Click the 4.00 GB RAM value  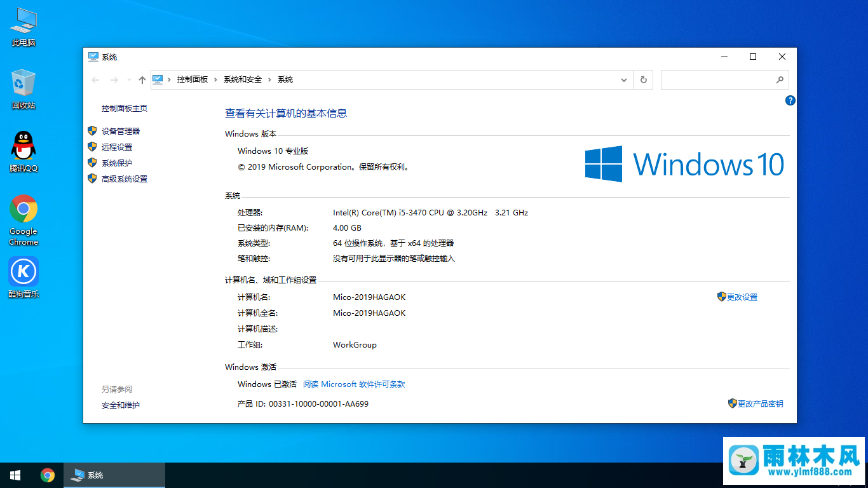(x=347, y=227)
